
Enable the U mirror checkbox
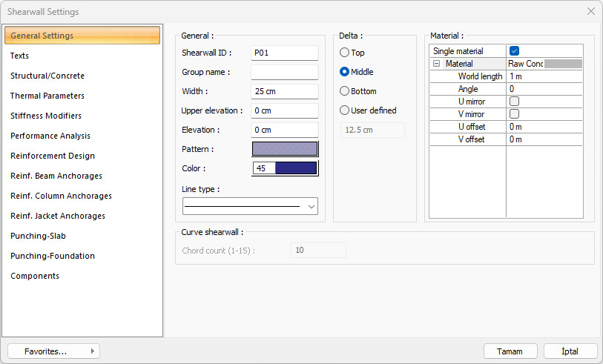point(514,101)
